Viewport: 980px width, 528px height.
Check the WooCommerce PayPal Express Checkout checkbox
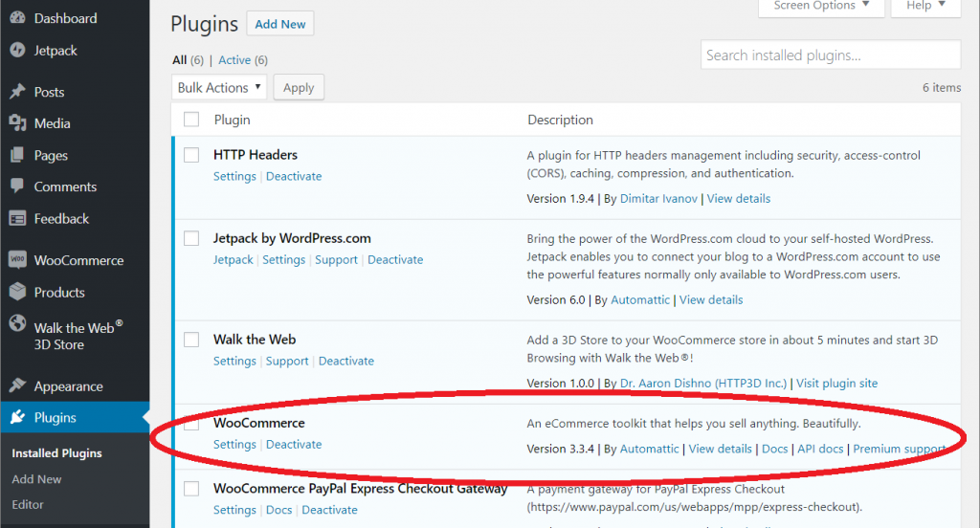(x=191, y=489)
